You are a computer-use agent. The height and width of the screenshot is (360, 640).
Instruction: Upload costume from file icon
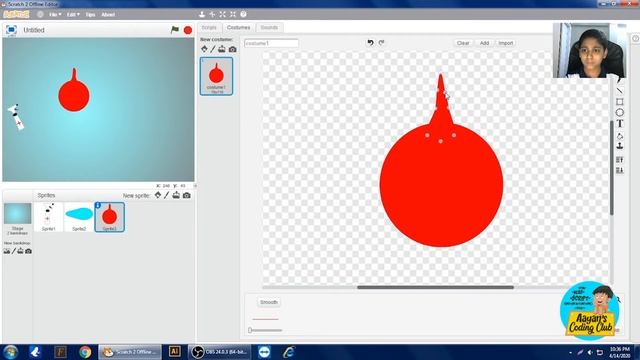click(222, 49)
